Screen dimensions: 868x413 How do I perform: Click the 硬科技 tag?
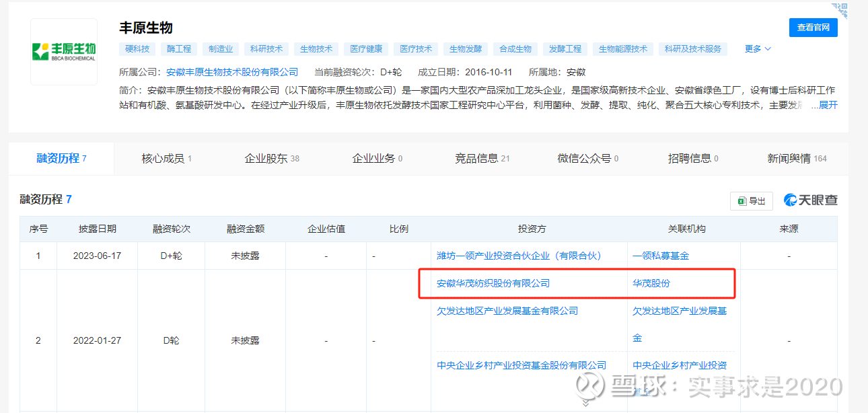(x=138, y=49)
